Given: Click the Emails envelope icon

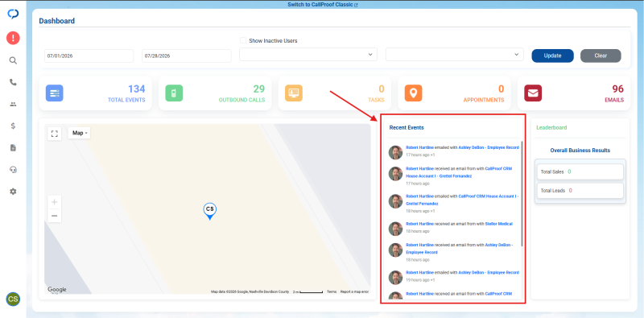Looking at the screenshot, I should pos(533,93).
